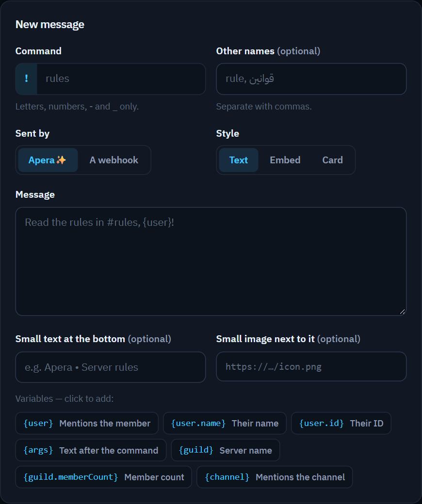422x504 pixels.
Task: Click the sparkle emoji on Apera
Action: (x=61, y=160)
